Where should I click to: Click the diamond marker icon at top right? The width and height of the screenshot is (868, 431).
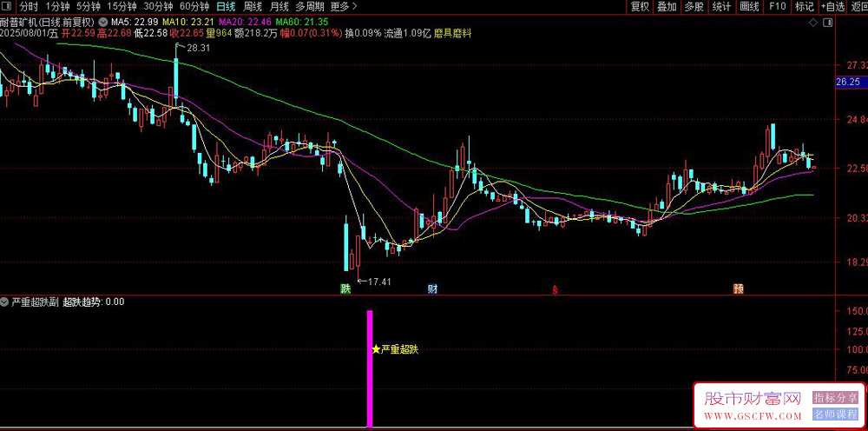point(813,23)
